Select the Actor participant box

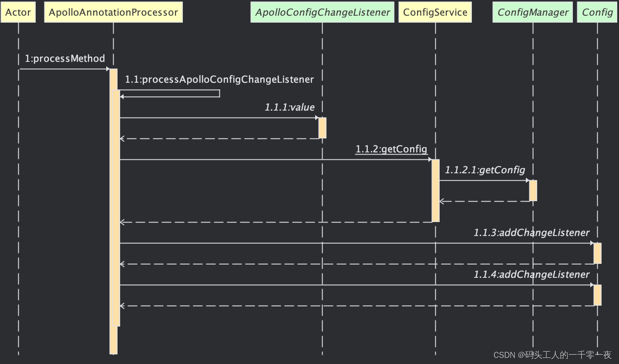[x=18, y=12]
